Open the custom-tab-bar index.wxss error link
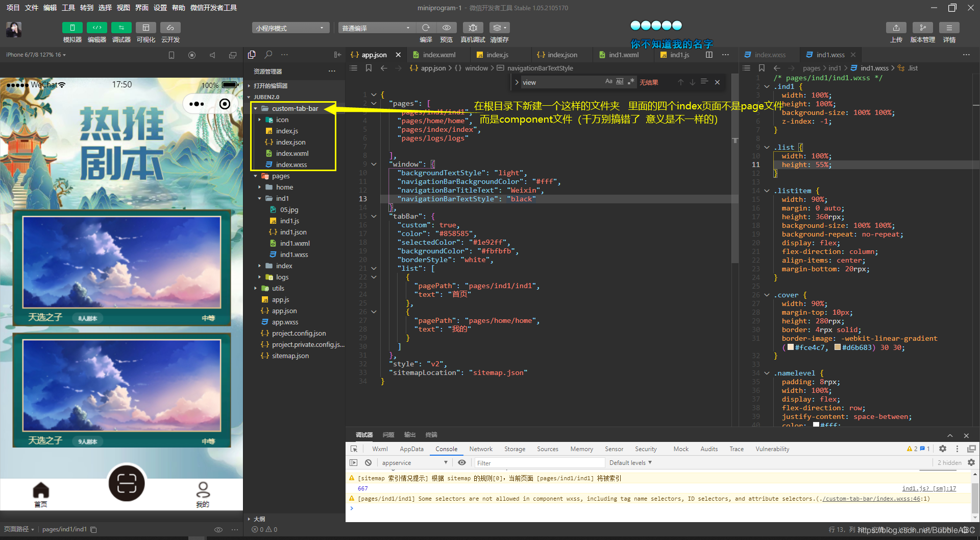 873,499
